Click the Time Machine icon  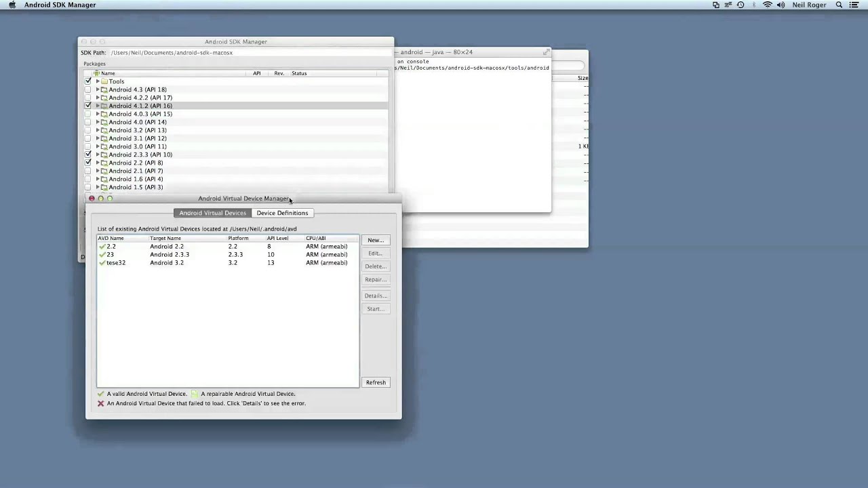(741, 5)
